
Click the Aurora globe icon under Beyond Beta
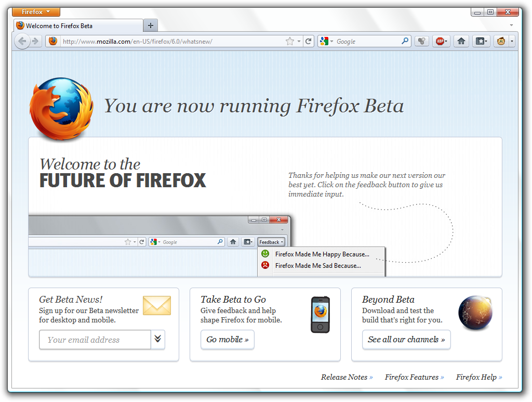[x=475, y=313]
